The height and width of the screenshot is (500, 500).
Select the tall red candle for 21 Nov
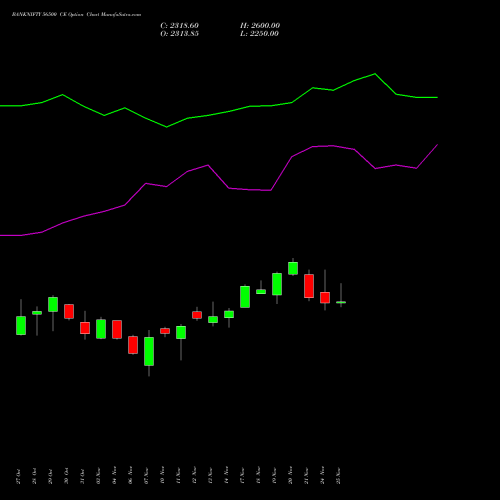pyautogui.click(x=309, y=286)
